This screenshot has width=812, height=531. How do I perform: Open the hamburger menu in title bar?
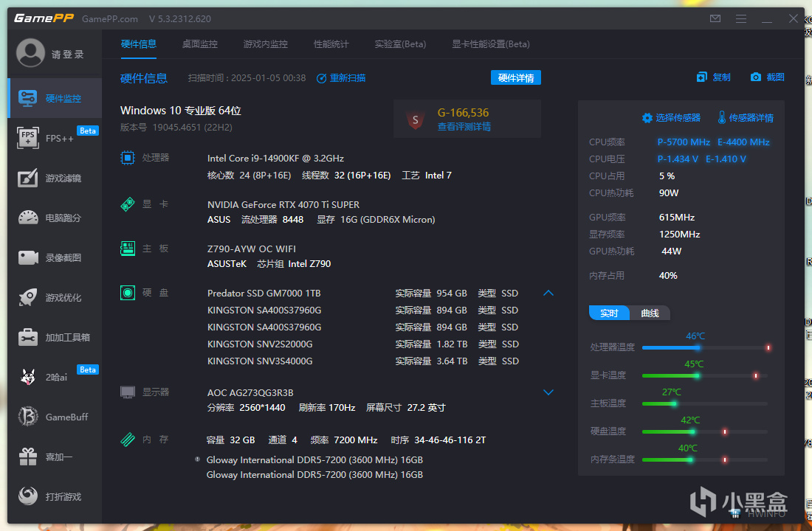pyautogui.click(x=741, y=18)
